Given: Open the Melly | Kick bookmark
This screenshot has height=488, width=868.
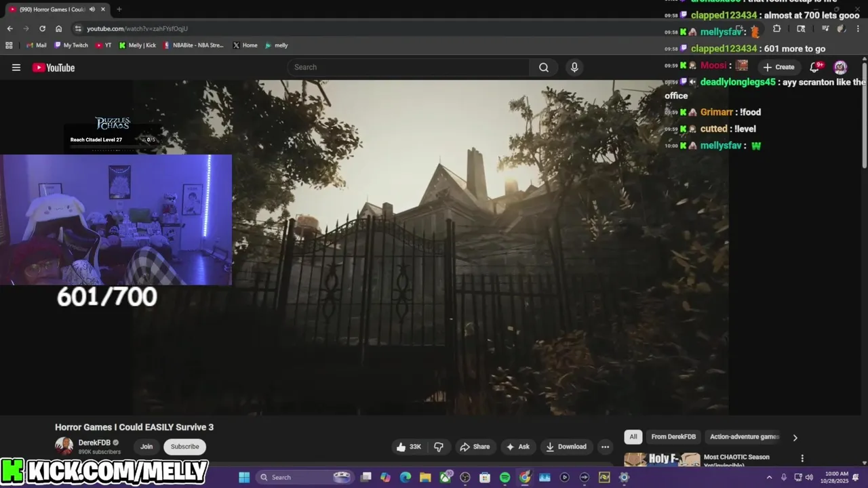Looking at the screenshot, I should pos(138,45).
